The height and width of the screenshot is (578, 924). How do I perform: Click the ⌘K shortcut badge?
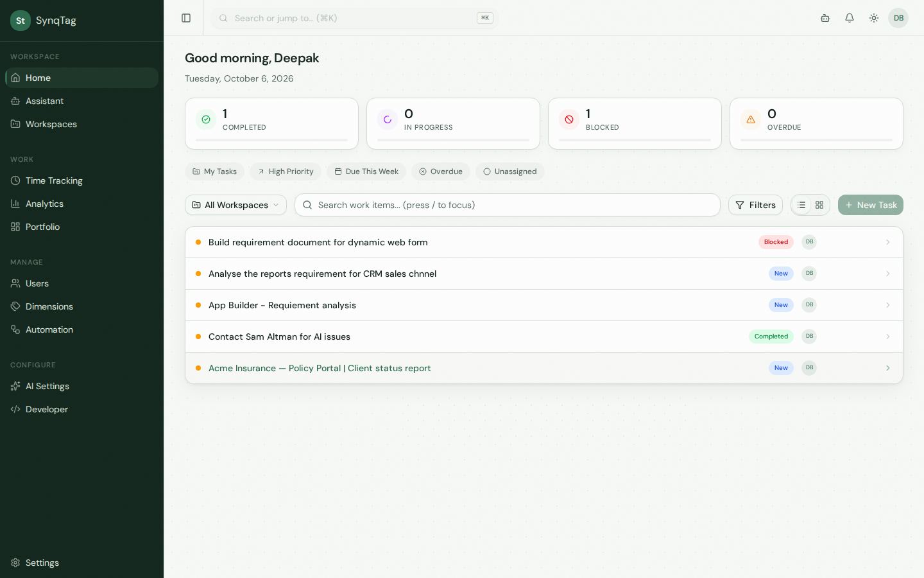coord(485,18)
